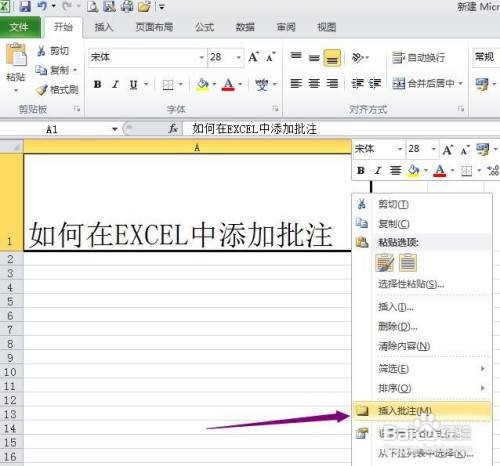The width and height of the screenshot is (500, 466).
Task: Select column A header
Action: (x=187, y=147)
